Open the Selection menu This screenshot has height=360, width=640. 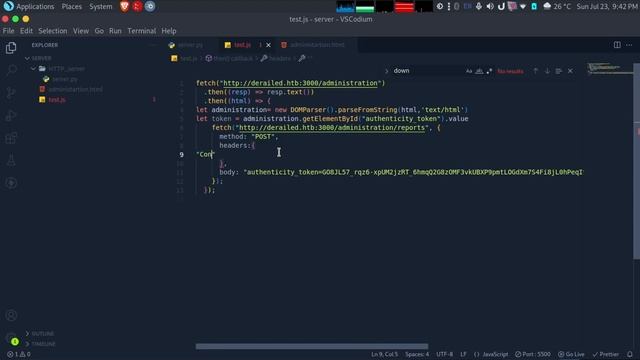click(53, 31)
